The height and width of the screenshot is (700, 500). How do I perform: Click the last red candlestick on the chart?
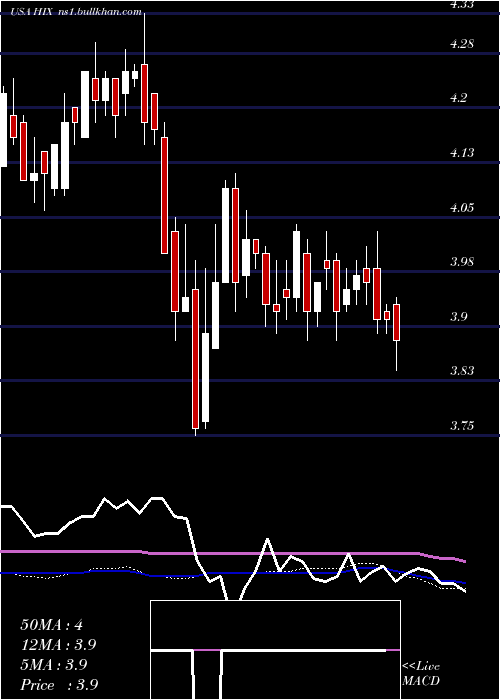pos(396,322)
